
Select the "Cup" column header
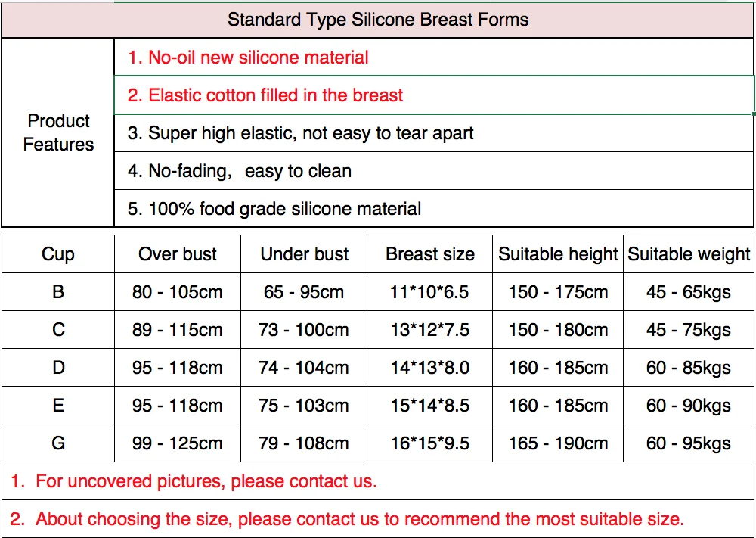point(58,254)
